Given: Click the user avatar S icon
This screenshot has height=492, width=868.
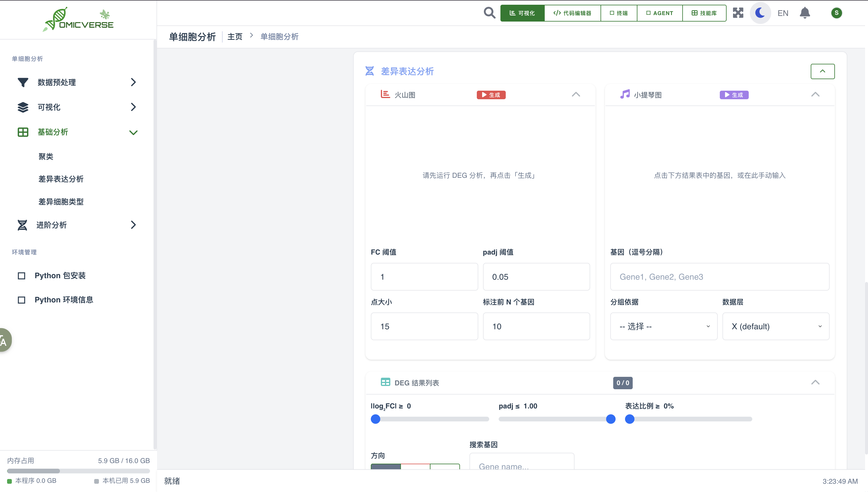Looking at the screenshot, I should click(x=836, y=13).
